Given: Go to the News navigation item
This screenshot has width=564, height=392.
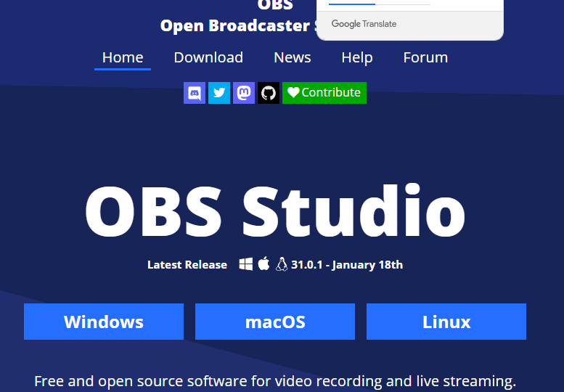Looking at the screenshot, I should (292, 57).
